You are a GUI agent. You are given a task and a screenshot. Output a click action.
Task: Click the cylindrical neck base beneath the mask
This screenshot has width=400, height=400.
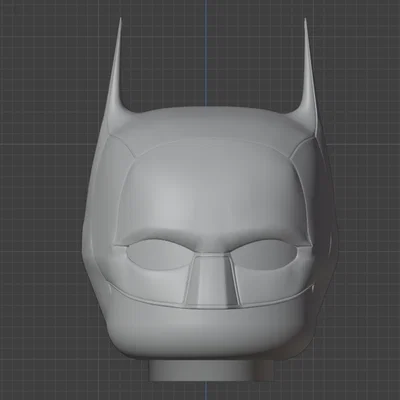(211, 371)
